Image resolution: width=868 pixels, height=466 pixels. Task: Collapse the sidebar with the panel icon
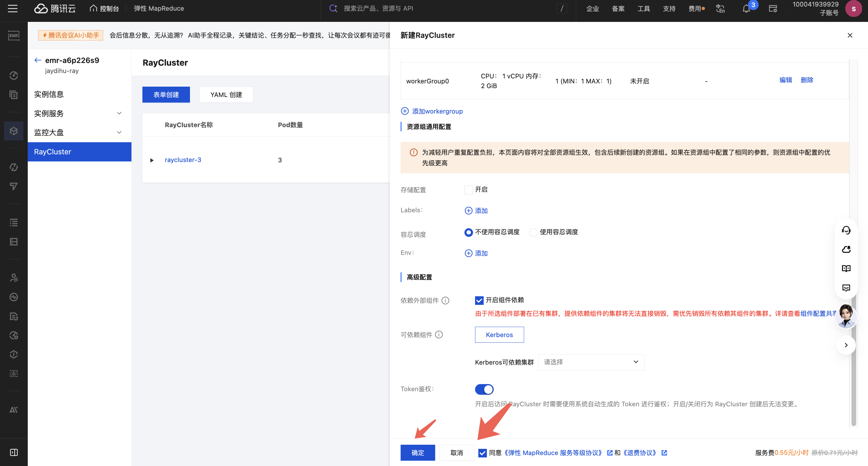pyautogui.click(x=14, y=452)
